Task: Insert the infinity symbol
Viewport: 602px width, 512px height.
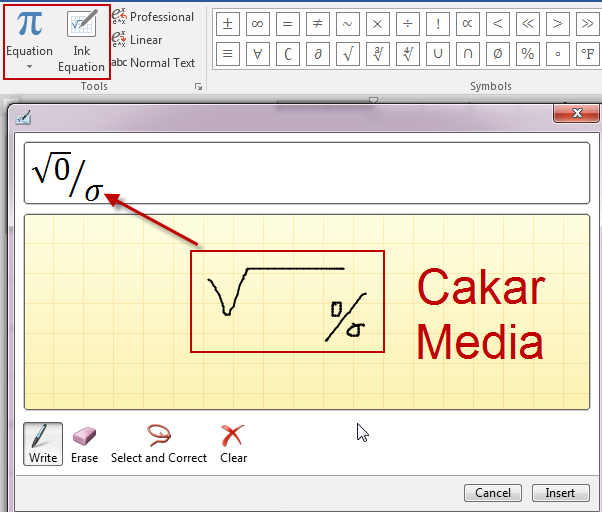Action: (x=258, y=24)
